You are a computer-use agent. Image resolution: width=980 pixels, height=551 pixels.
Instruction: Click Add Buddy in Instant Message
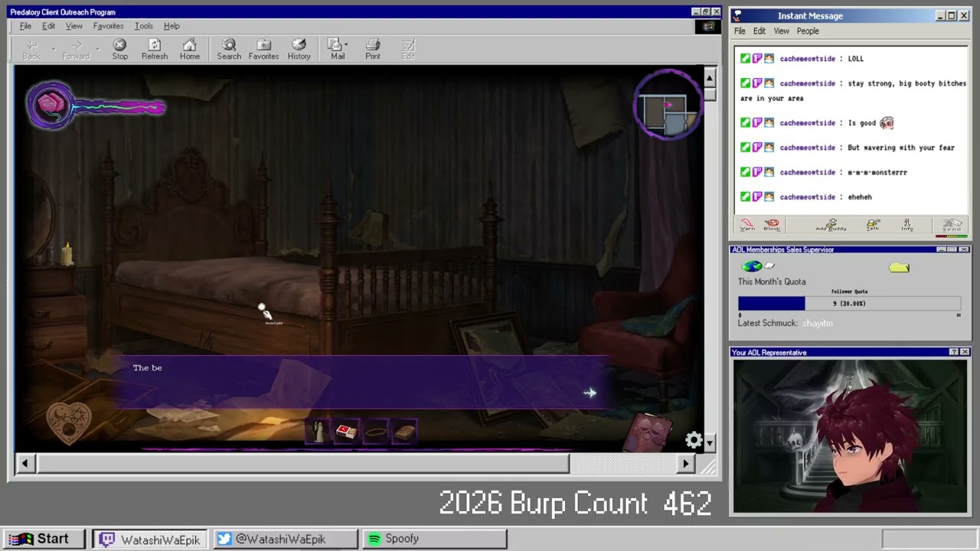point(831,224)
